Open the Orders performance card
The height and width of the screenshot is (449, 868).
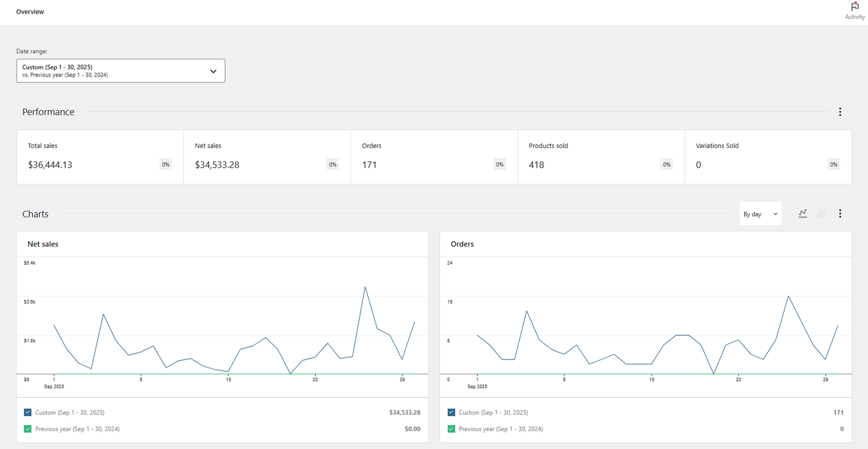click(434, 157)
